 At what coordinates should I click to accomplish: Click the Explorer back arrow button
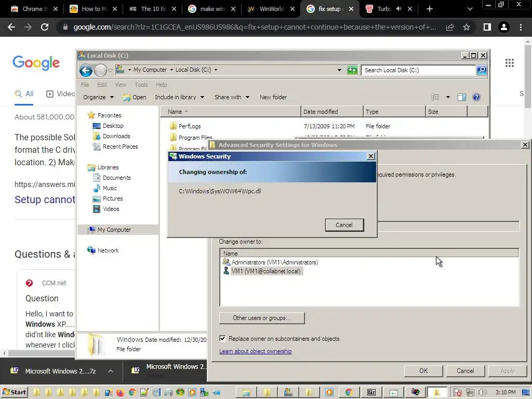pos(86,70)
